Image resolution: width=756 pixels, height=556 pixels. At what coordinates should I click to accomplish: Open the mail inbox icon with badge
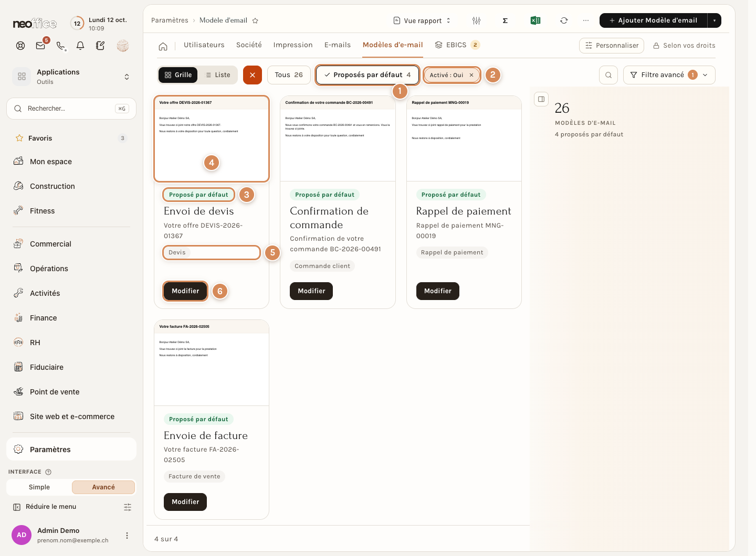tap(40, 46)
